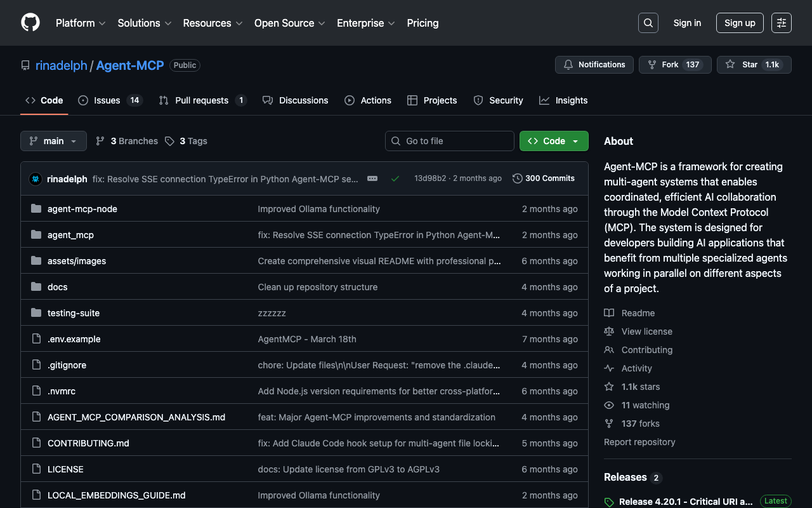Screen dimensions: 812x508
Task: Click the GitHub logo icon
Action: (30, 23)
